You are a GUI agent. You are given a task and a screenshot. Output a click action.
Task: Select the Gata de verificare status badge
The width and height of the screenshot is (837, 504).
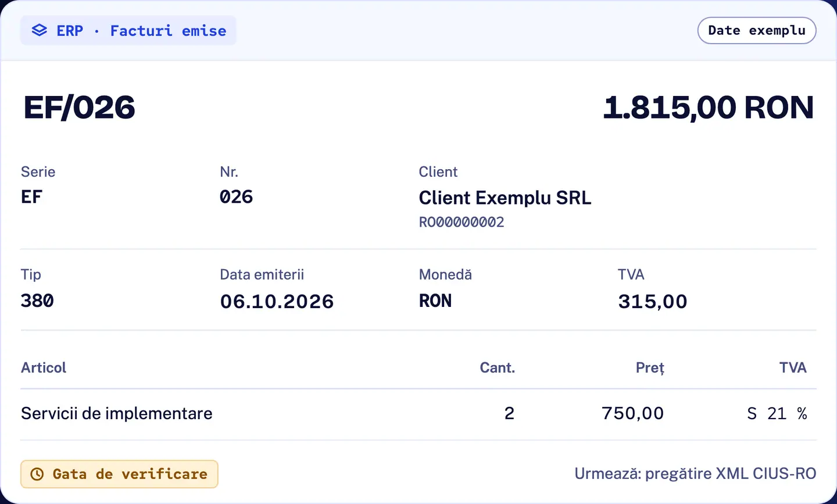click(x=119, y=474)
